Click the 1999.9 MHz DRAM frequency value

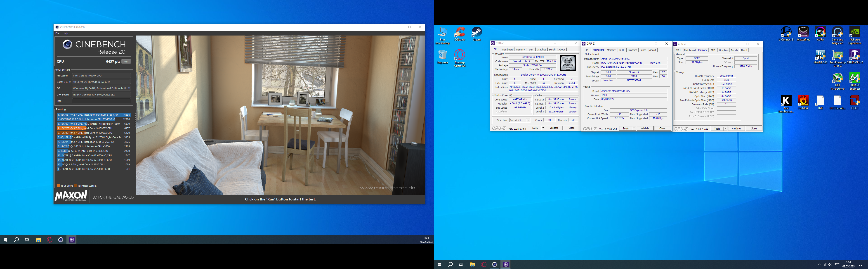click(726, 76)
